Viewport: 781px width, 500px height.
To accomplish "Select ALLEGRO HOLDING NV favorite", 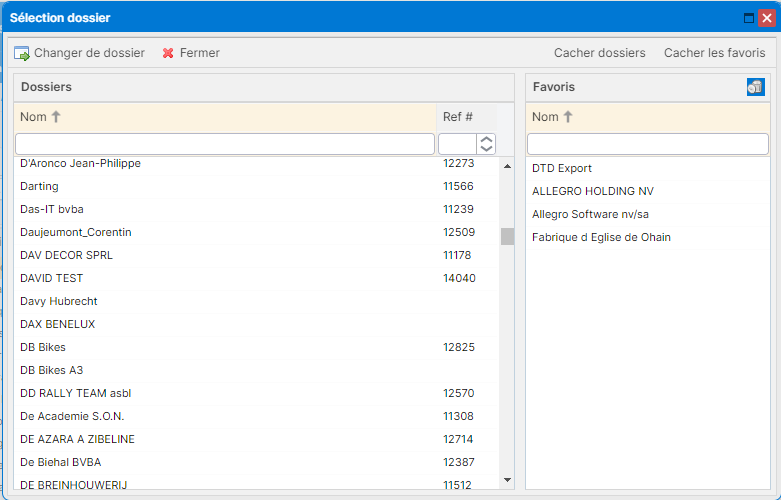I will pyautogui.click(x=648, y=191).
